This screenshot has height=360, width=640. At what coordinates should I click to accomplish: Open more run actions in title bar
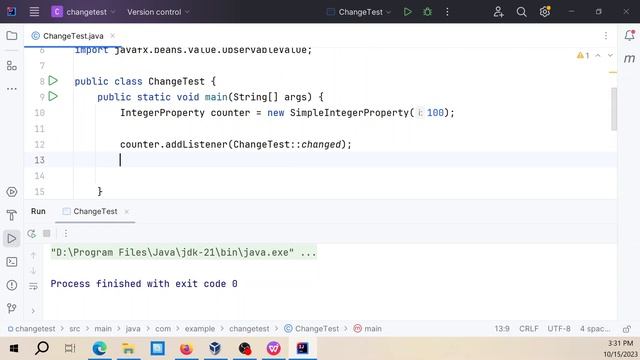point(447,12)
